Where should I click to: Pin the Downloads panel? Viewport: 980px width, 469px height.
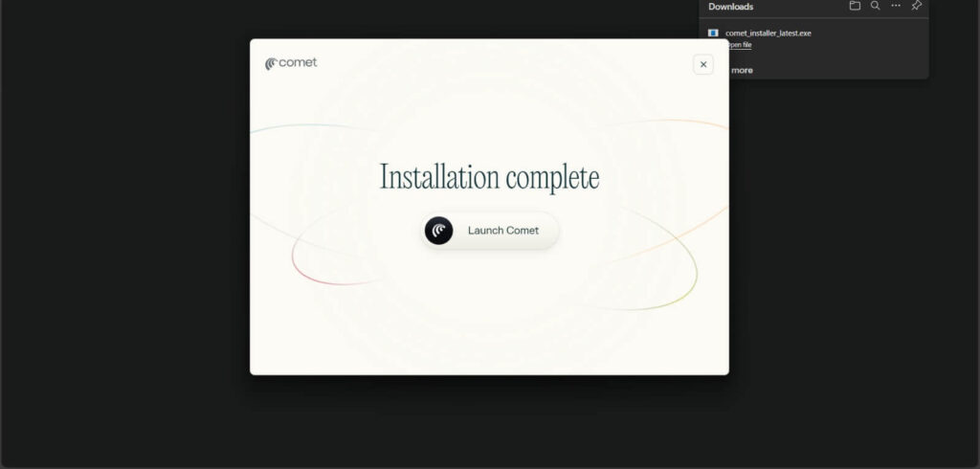(x=916, y=6)
